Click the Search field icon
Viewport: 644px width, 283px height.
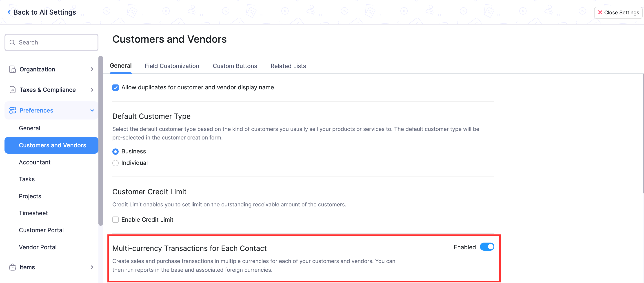pos(13,42)
